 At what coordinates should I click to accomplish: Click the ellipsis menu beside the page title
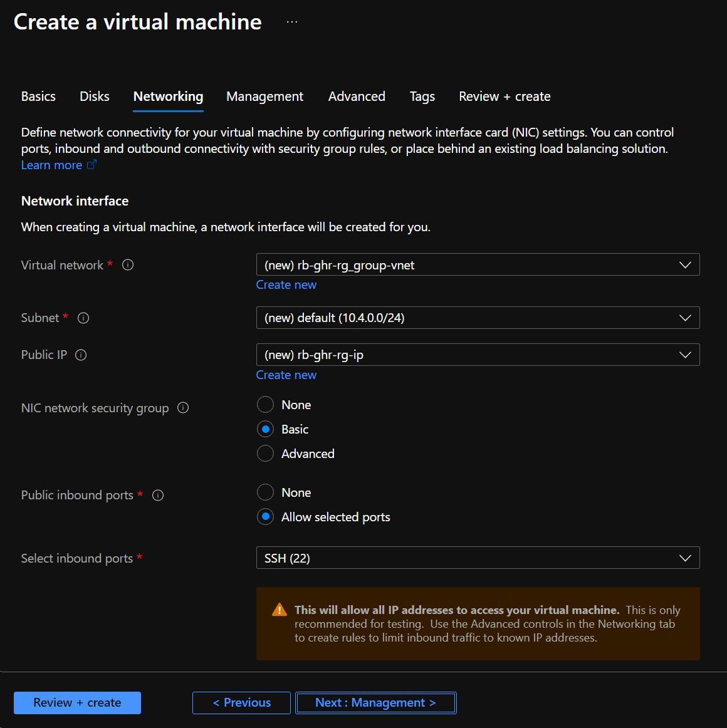pos(291,21)
